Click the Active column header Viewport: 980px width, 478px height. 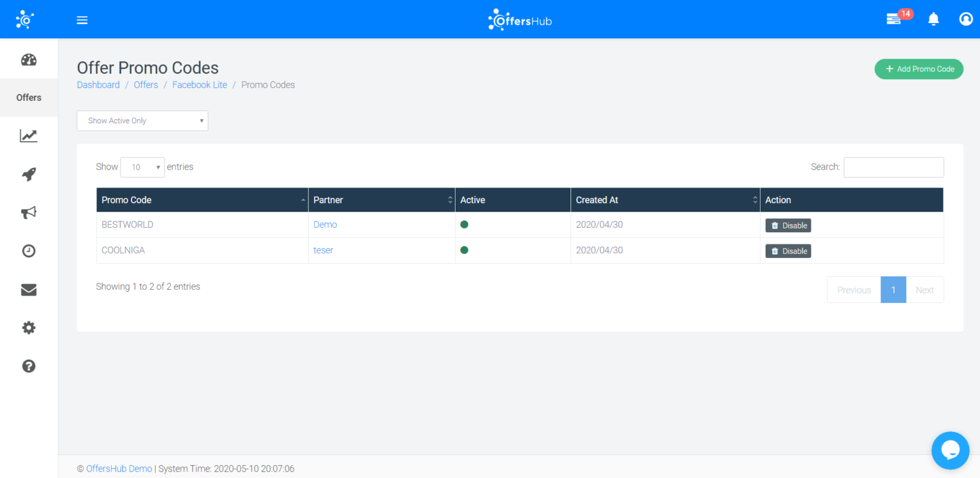(x=513, y=200)
